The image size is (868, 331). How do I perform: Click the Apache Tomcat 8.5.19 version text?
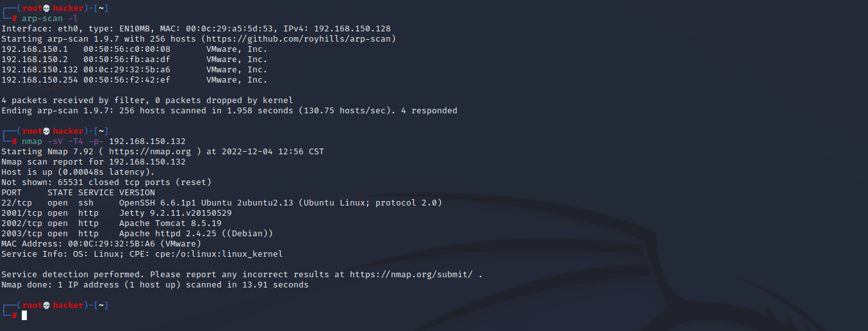click(x=170, y=223)
